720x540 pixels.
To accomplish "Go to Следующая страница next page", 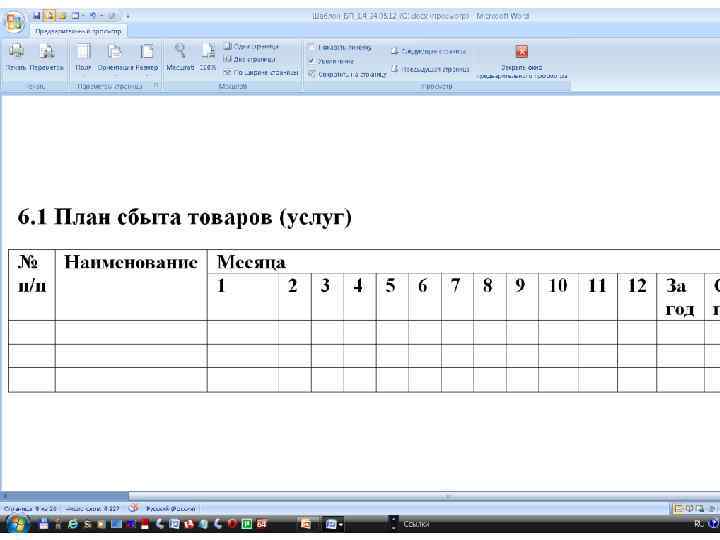I will 428,51.
